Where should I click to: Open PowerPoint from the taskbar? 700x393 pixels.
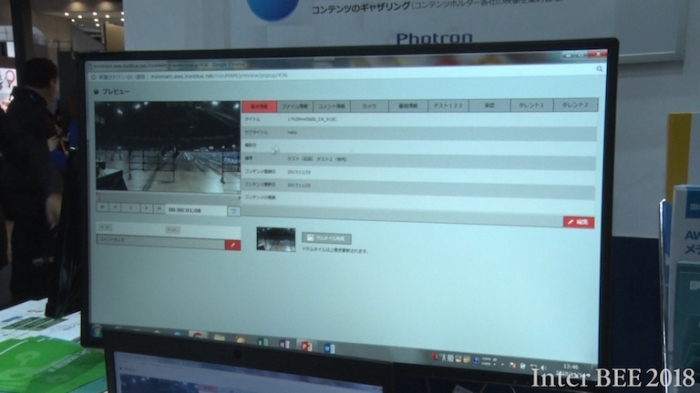tap(306, 346)
